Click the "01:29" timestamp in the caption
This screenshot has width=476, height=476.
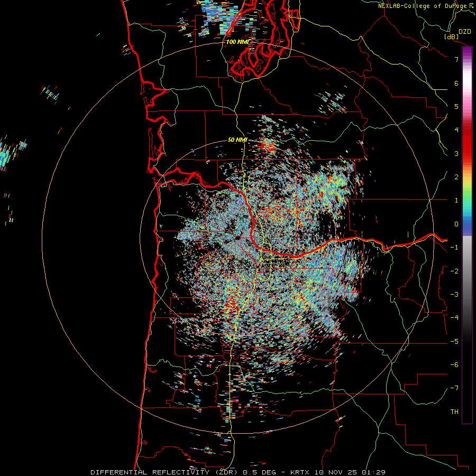pyautogui.click(x=374, y=472)
